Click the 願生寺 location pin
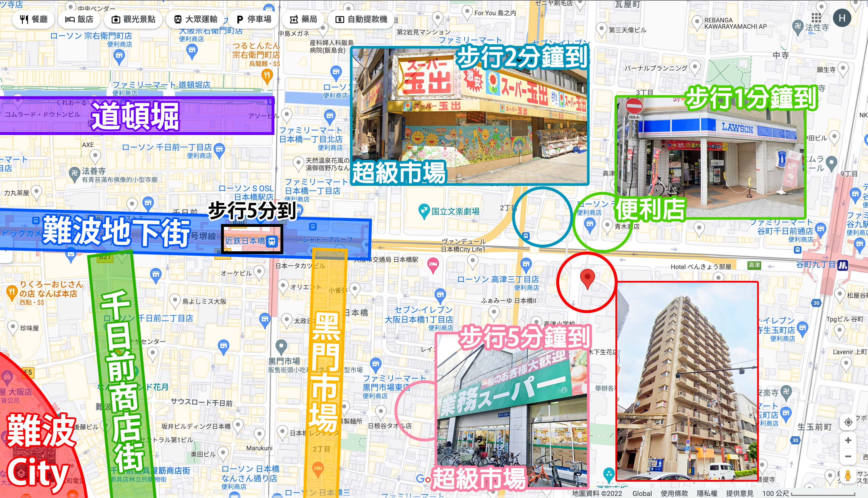Image resolution: width=868 pixels, height=498 pixels. [x=843, y=70]
